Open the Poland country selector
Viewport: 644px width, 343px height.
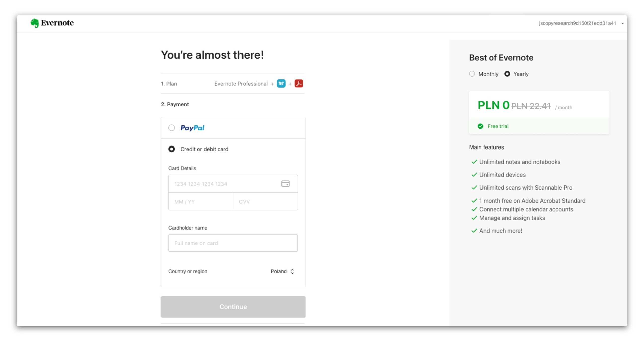point(282,271)
